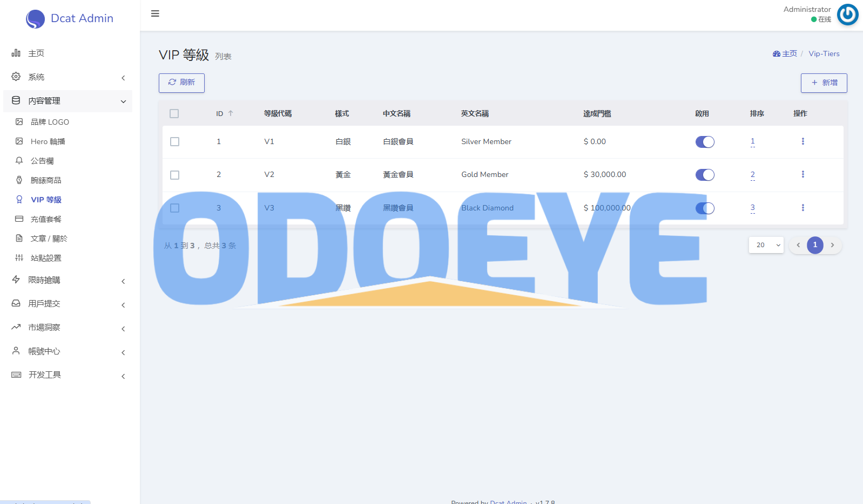The image size is (863, 504).
Task: Toggle 啟用 switch for Silver Member
Action: (705, 142)
